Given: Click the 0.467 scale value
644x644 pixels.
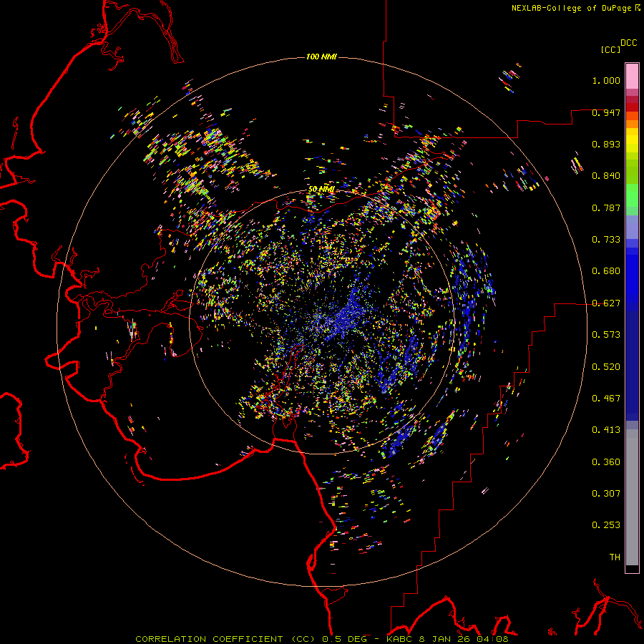Looking at the screenshot, I should click(606, 399).
